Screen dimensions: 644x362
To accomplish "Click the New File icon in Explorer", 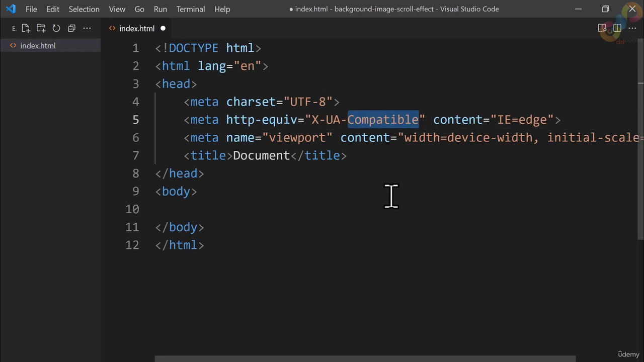I will coord(26,29).
